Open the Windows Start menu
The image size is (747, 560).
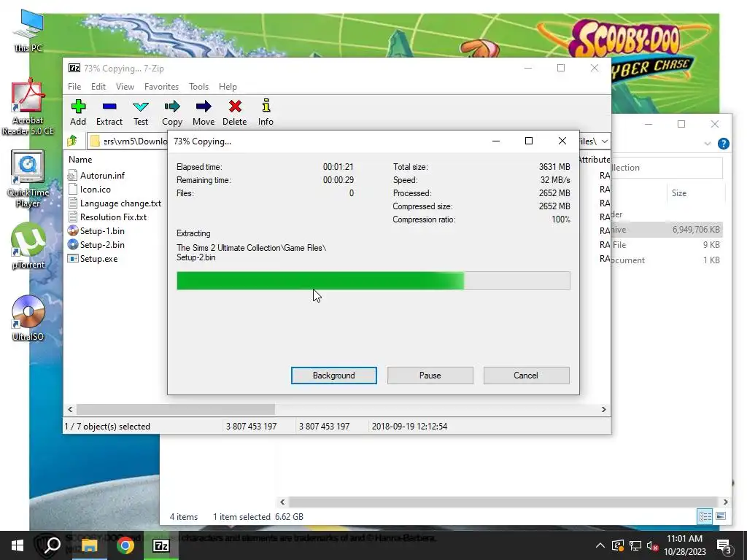(x=18, y=545)
